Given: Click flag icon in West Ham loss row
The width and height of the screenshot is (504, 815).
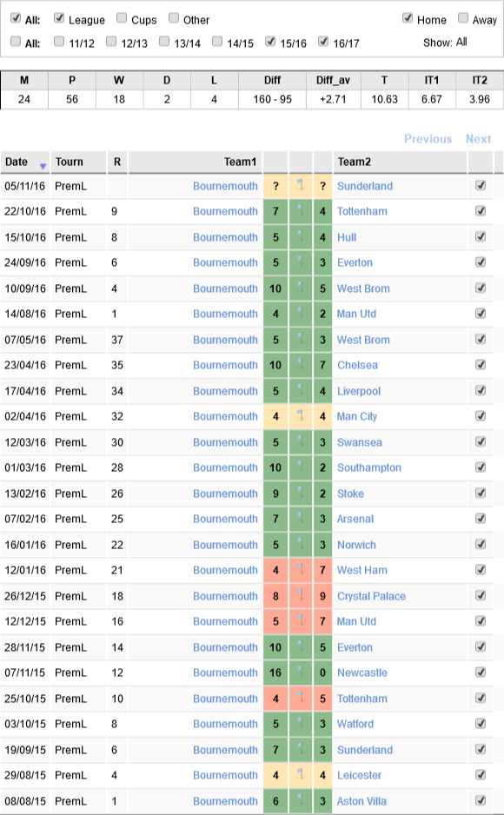Looking at the screenshot, I should [x=301, y=570].
